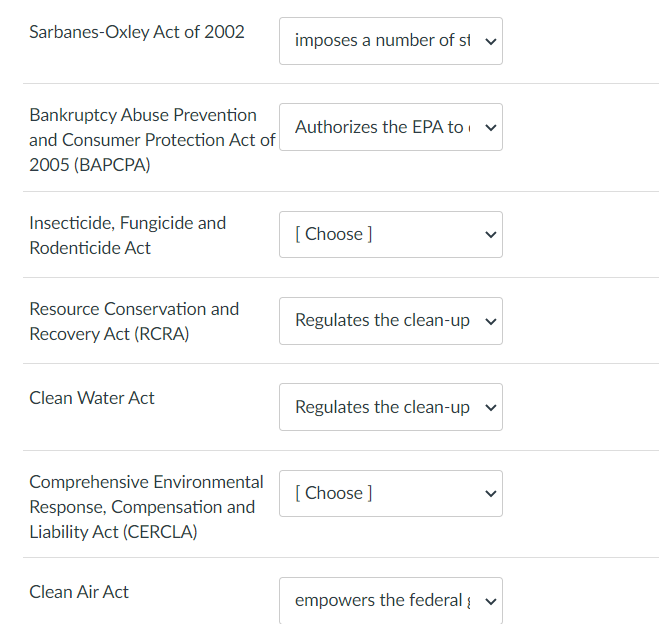Click the Clean Water Act label

pos(92,398)
